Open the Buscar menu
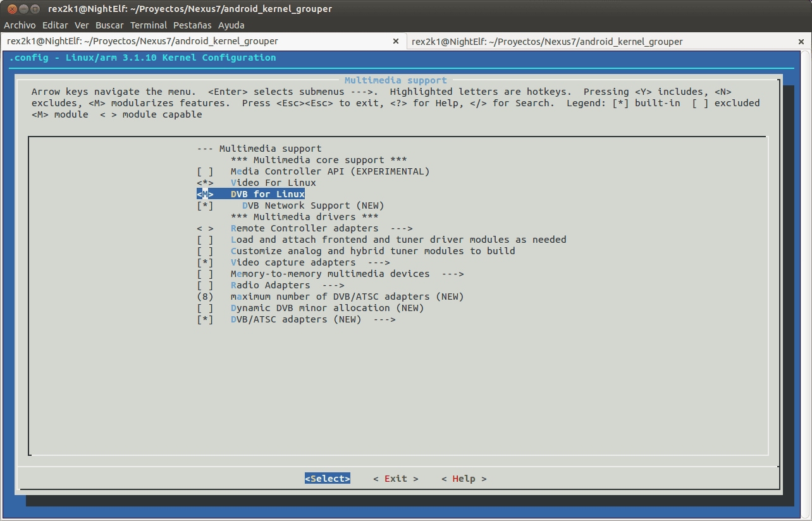Viewport: 812px width, 521px height. tap(110, 25)
